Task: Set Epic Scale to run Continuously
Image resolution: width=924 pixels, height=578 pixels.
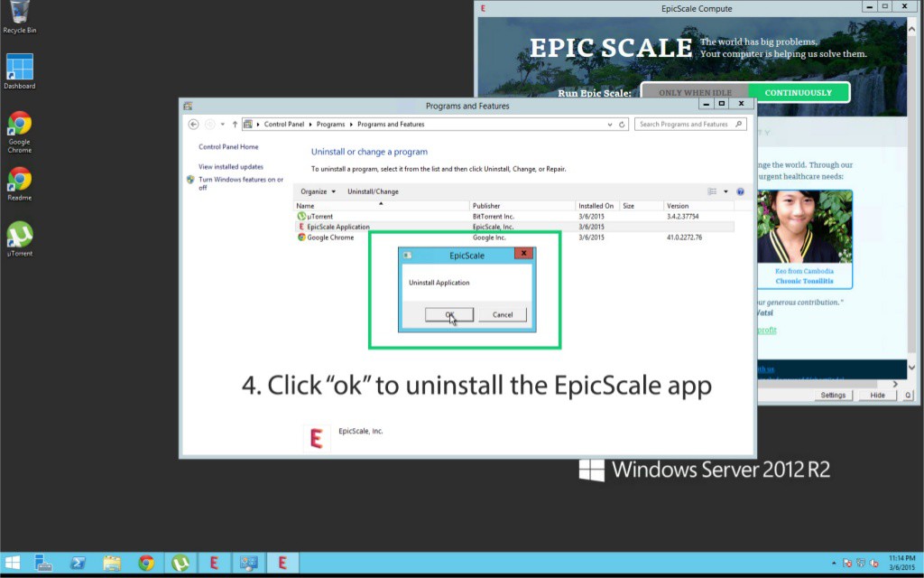Action: pos(799,92)
